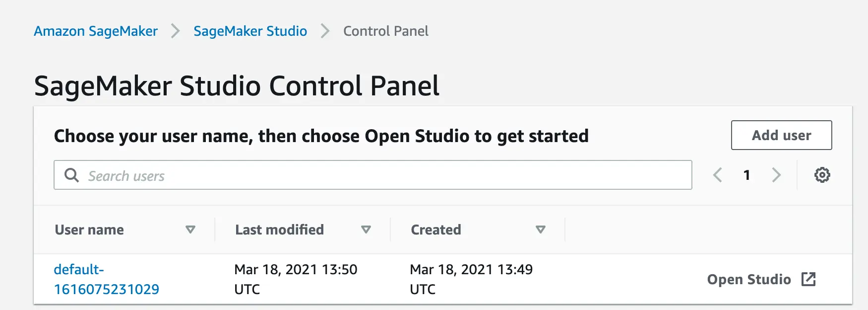Open the table preferences gear icon
The image size is (868, 310).
pos(822,175)
